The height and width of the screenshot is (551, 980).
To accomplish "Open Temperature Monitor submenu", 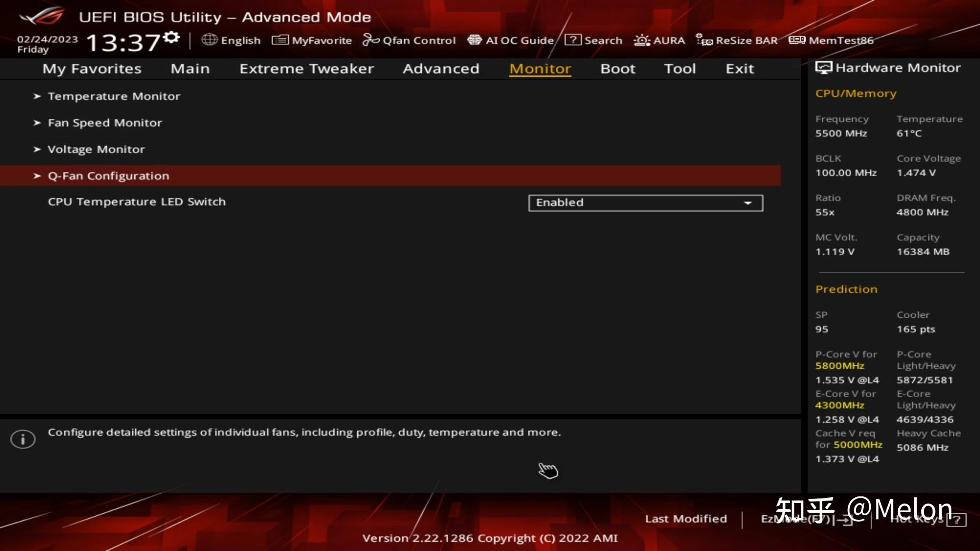I will [114, 96].
